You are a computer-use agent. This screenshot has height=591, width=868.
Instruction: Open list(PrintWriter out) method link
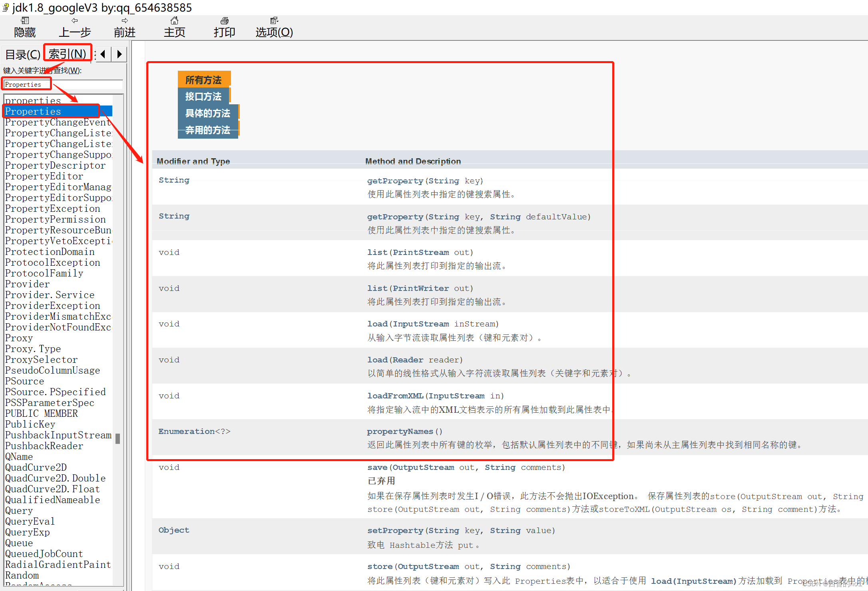377,289
